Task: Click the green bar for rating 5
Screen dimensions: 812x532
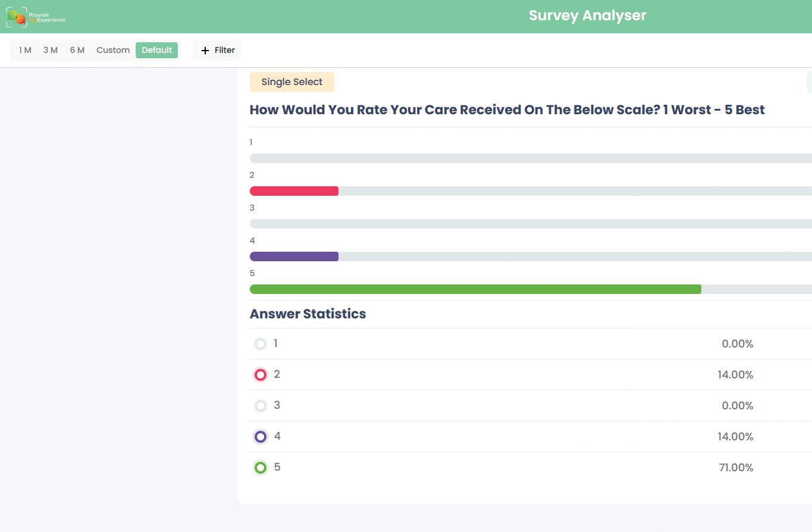Action: point(475,289)
